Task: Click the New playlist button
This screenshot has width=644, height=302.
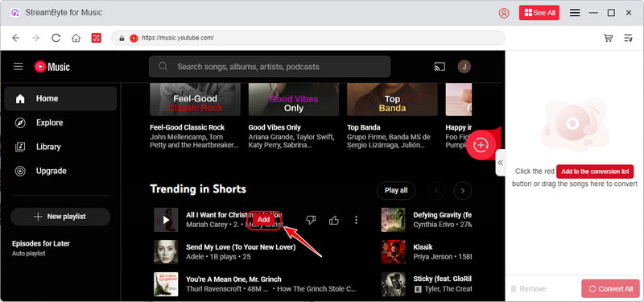Action: tap(60, 217)
